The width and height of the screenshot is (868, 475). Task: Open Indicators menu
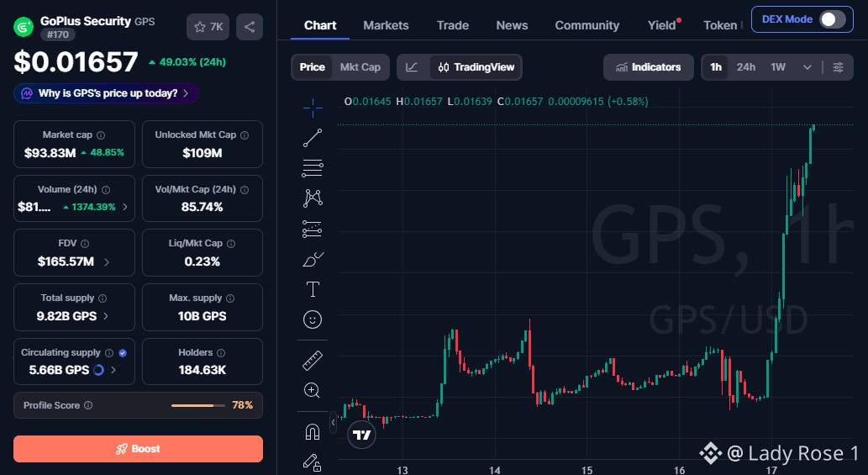pos(648,67)
